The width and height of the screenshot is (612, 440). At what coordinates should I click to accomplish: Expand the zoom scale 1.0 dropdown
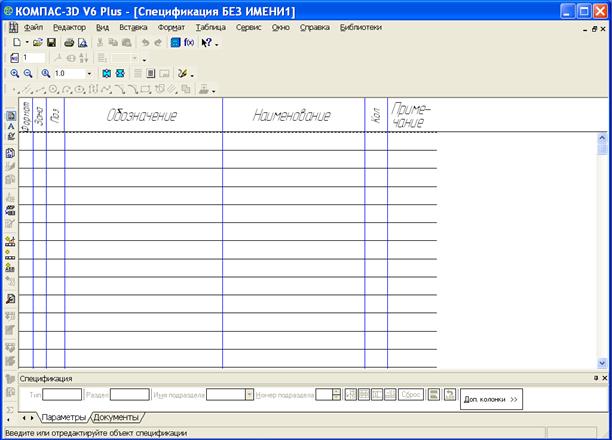[x=89, y=74]
